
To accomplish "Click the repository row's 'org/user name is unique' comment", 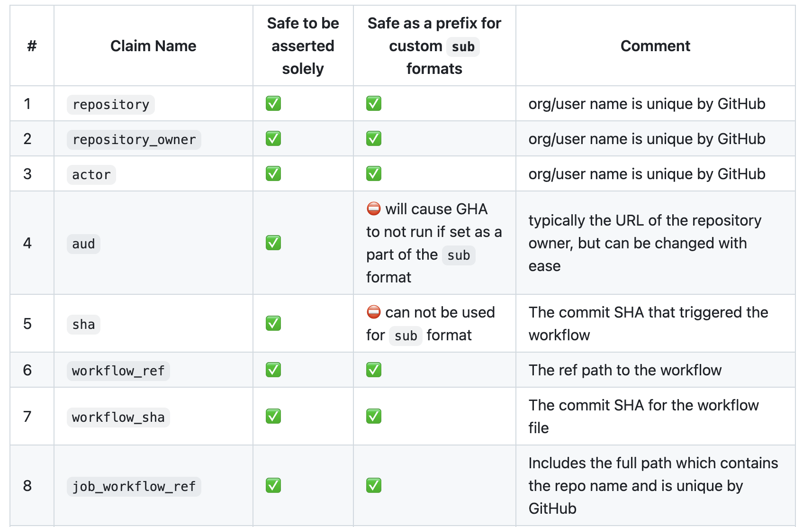I will click(647, 104).
